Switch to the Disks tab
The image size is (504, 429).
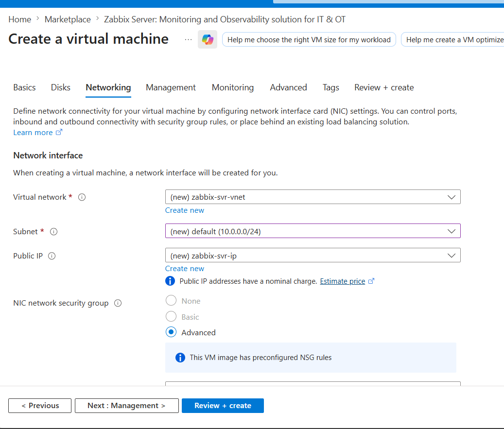pyautogui.click(x=60, y=87)
